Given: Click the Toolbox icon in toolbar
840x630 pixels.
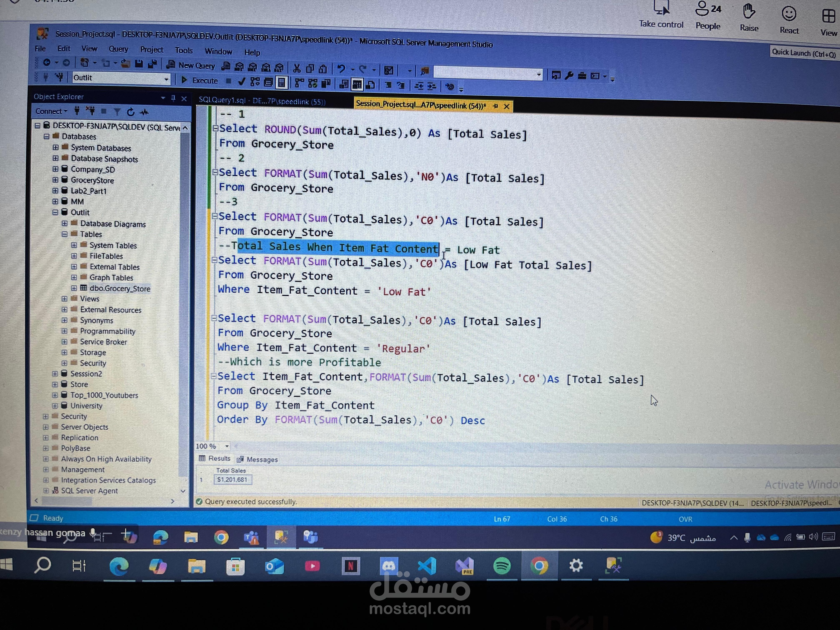Looking at the screenshot, I should 582,76.
